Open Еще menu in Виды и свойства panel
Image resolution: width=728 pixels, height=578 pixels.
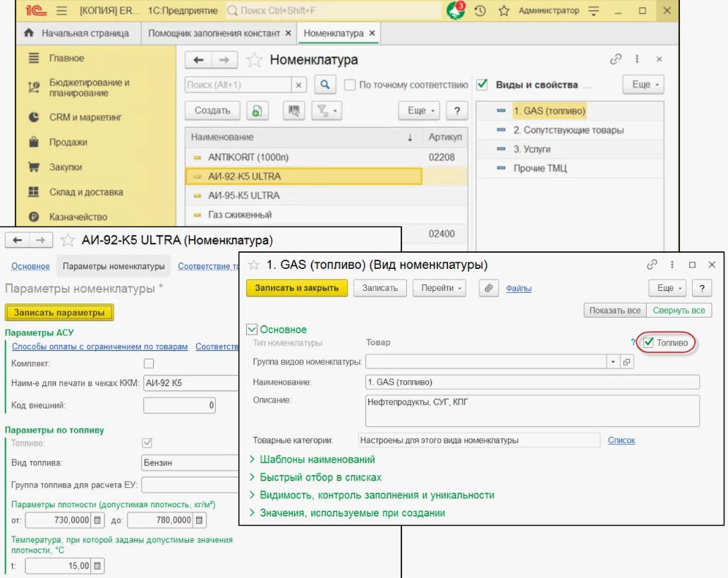pos(643,85)
